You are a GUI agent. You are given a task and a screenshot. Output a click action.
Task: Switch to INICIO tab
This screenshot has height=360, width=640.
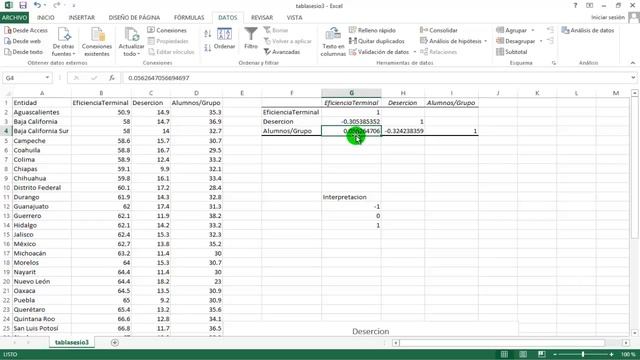46,18
